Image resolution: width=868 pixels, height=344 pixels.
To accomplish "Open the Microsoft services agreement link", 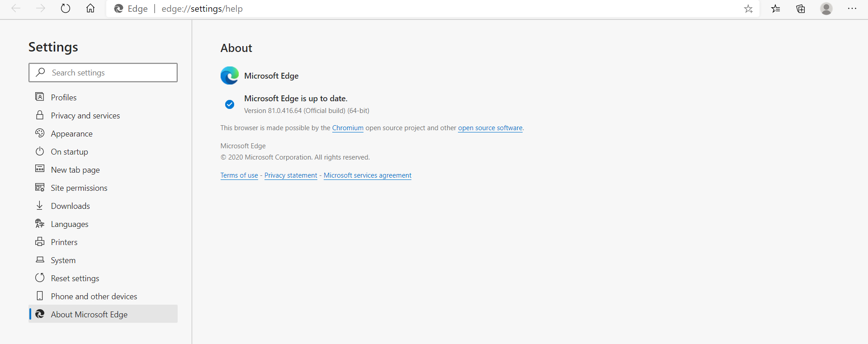I will pos(368,175).
